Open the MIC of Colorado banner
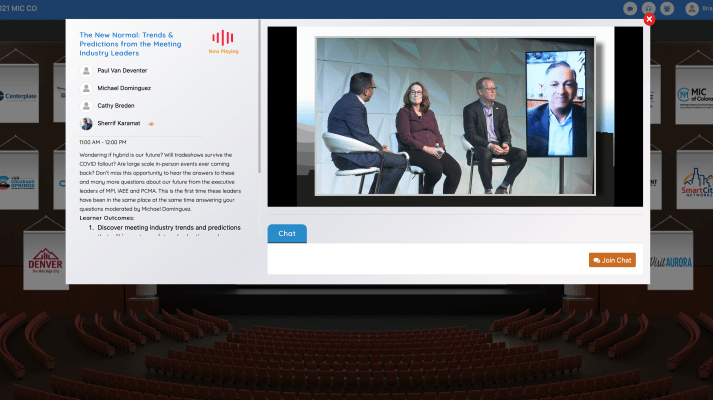Screen dimensions: 713x400 (x=694, y=95)
